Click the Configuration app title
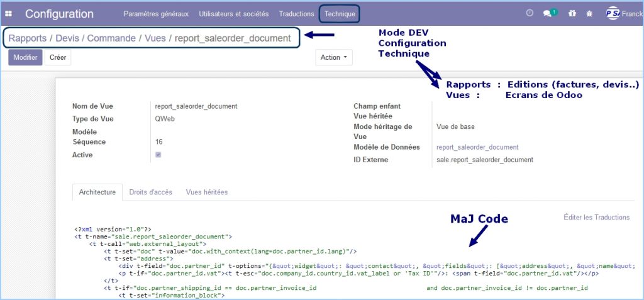This screenshot has height=300, width=644. (59, 14)
